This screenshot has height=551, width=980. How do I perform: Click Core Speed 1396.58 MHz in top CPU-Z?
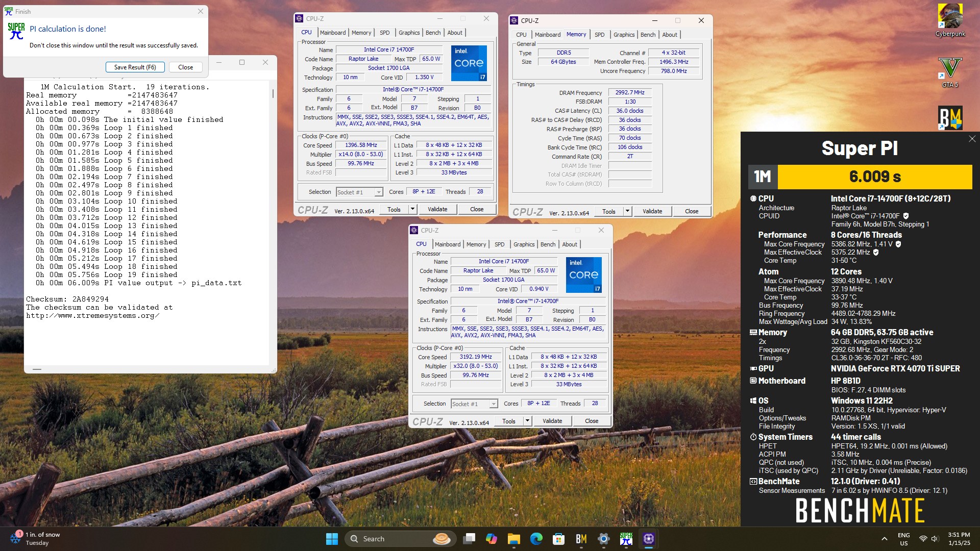[x=361, y=145]
